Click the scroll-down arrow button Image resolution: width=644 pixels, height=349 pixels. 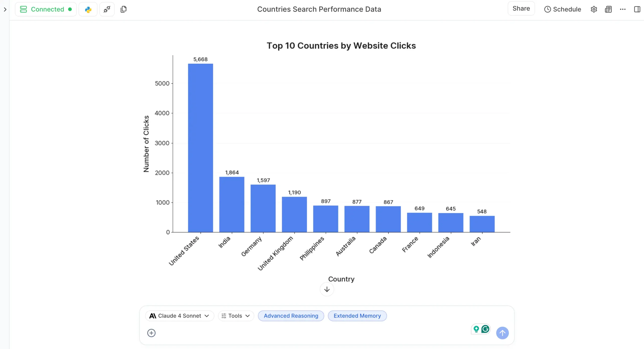coord(327,289)
